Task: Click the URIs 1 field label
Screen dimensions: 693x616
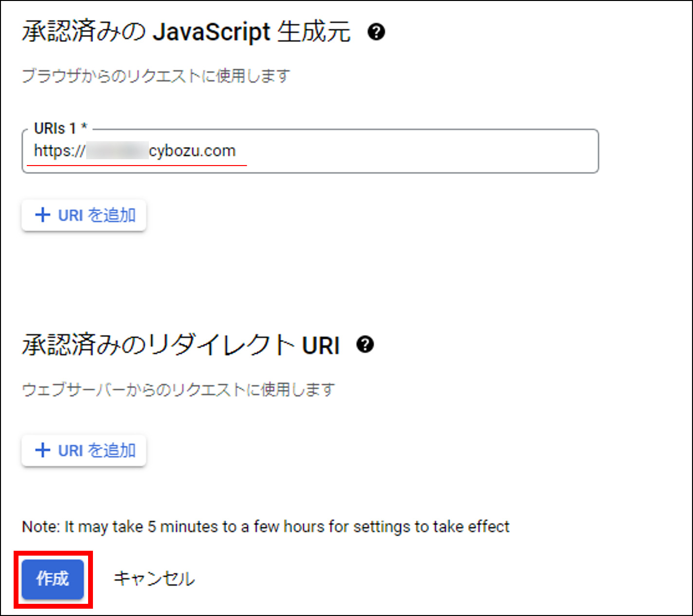Action: (60, 129)
